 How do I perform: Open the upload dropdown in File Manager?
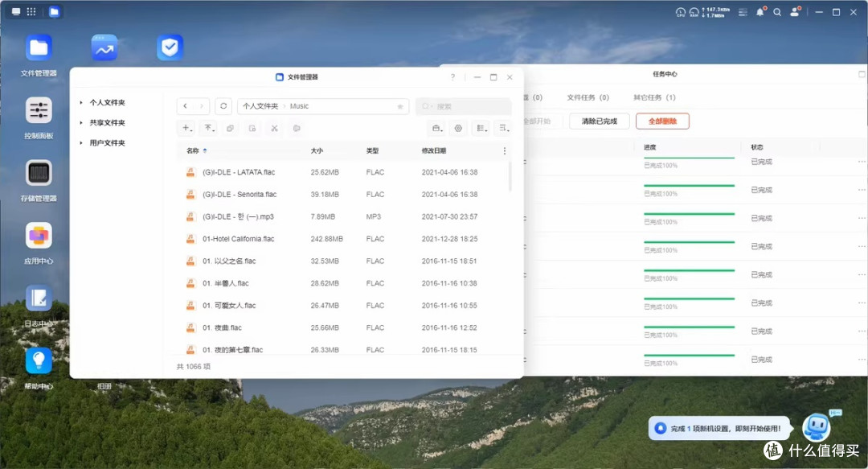209,128
